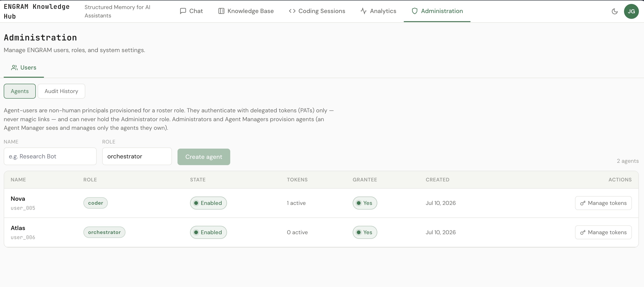
Task: Click the key icon in Atlas's row
Action: [583, 232]
